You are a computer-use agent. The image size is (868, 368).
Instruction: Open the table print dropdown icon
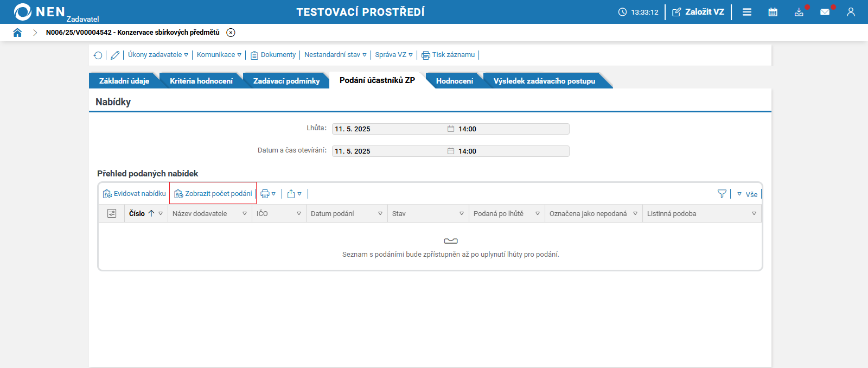coord(268,194)
